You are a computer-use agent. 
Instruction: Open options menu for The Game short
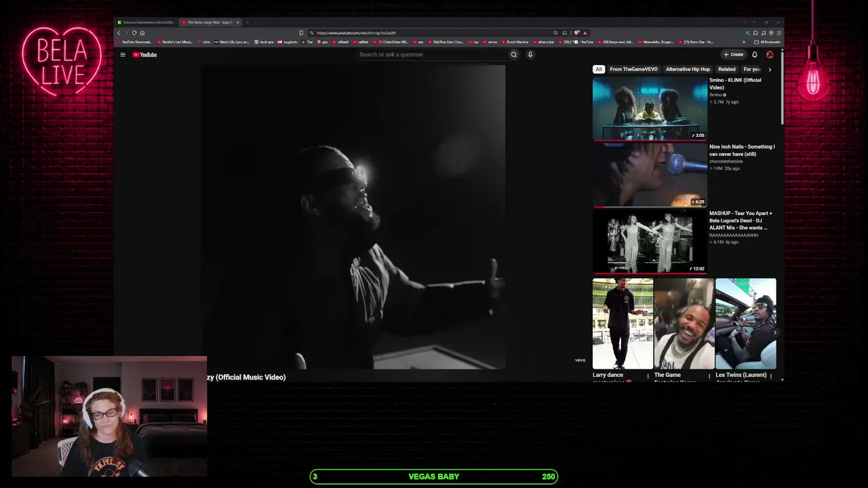[709, 376]
